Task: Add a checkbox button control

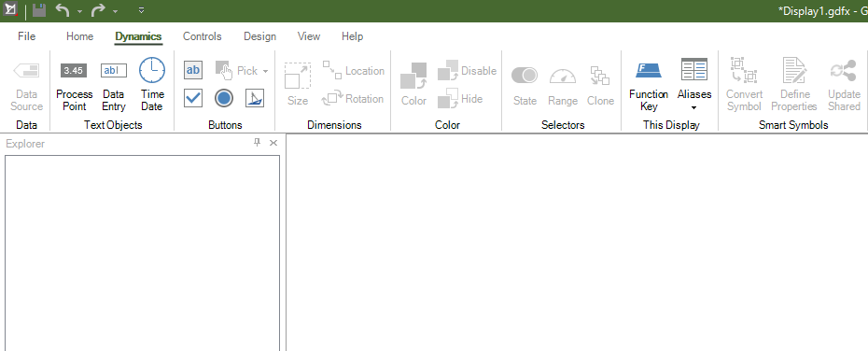Action: click(x=193, y=99)
